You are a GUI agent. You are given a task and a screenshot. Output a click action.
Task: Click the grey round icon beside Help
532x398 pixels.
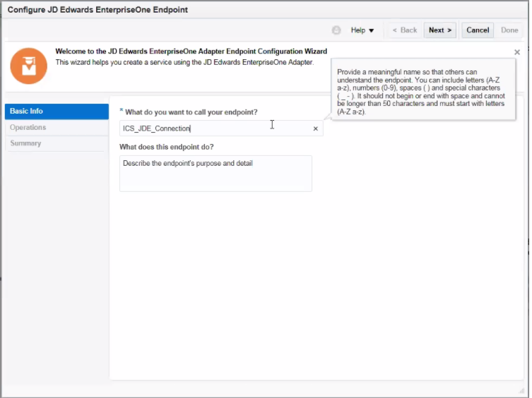(336, 30)
